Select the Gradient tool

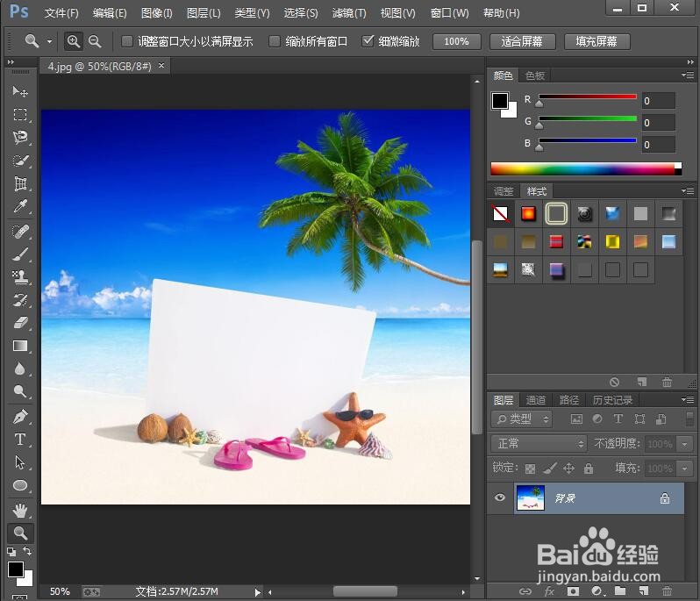(19, 346)
